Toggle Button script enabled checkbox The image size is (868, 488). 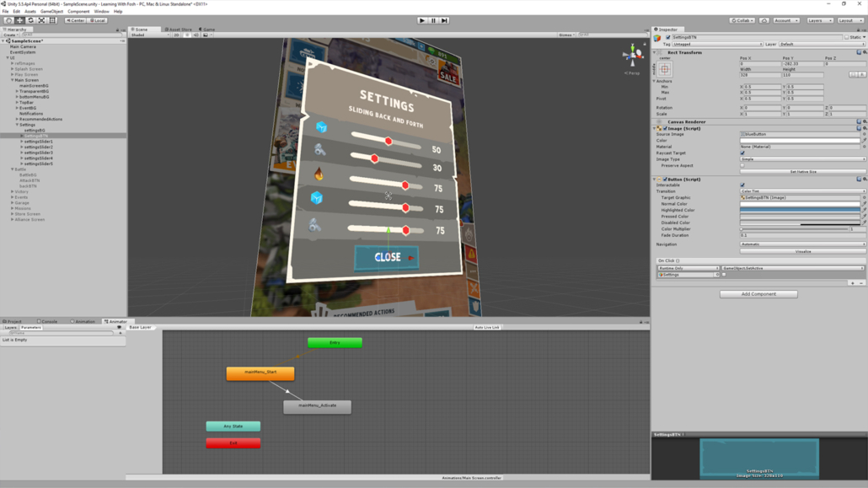(x=666, y=180)
